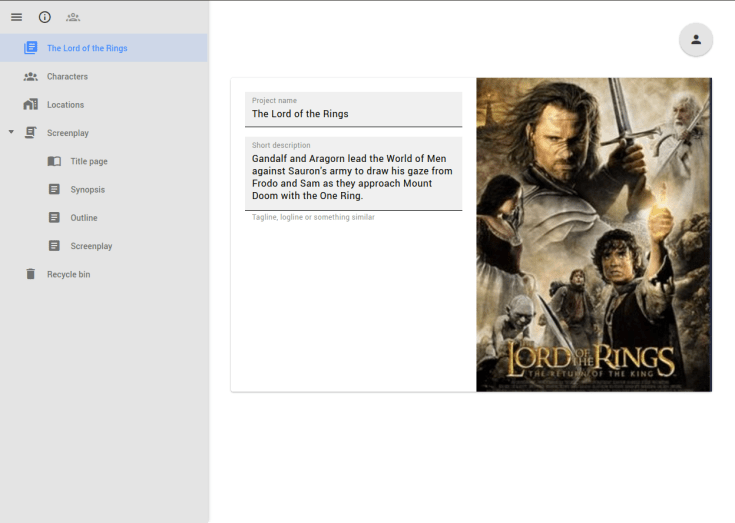The image size is (735, 523).
Task: Collapse the Screenplay tree section
Action: coord(11,132)
